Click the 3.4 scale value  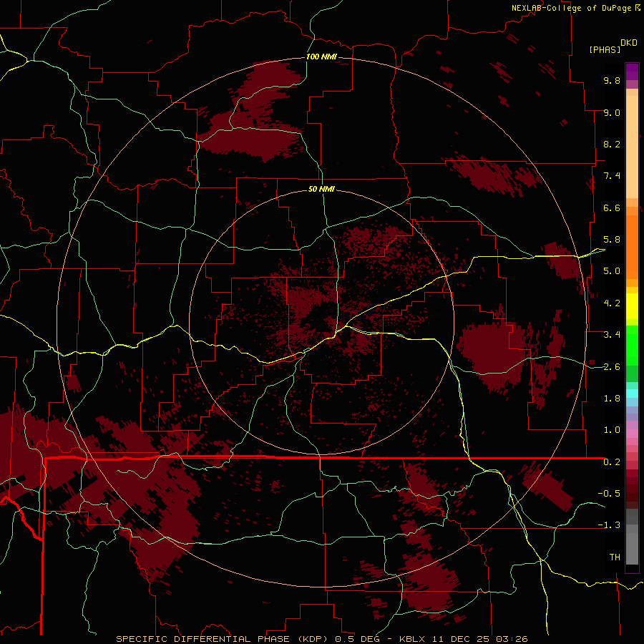[612, 335]
